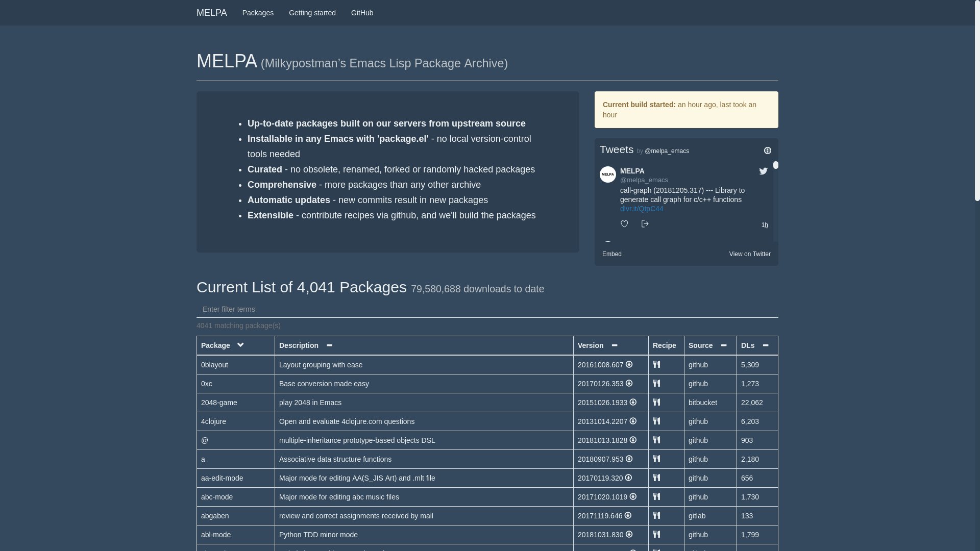Open the 2048-game package page

tap(219, 403)
